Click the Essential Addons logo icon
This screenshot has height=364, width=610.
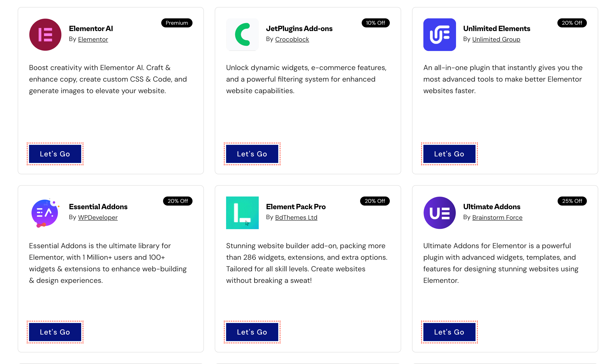coord(45,213)
